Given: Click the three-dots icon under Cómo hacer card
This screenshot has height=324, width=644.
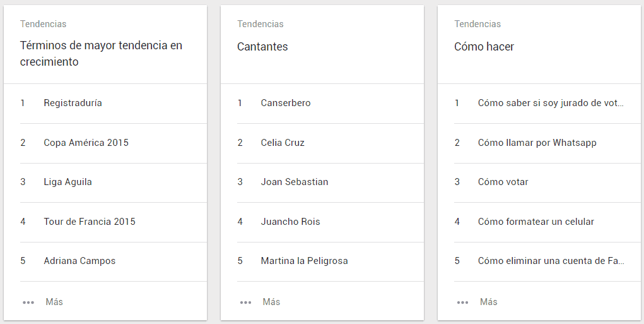Looking at the screenshot, I should point(462,303).
